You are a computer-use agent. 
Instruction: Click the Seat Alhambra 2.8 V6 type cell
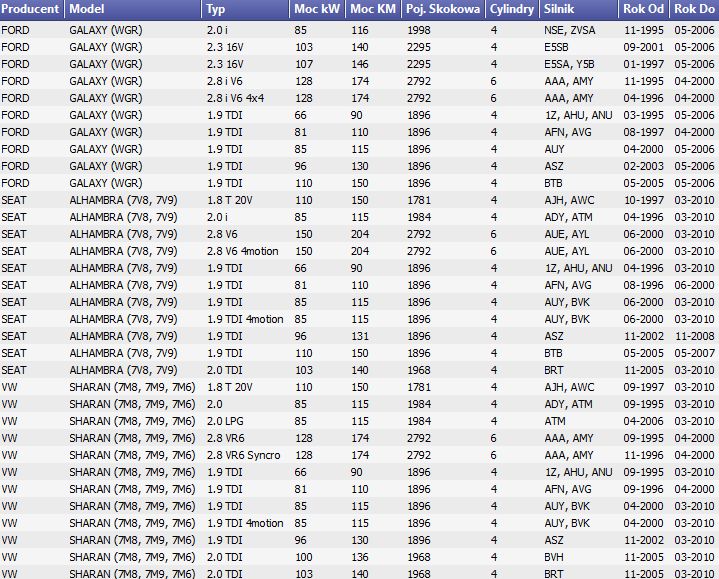point(222,234)
